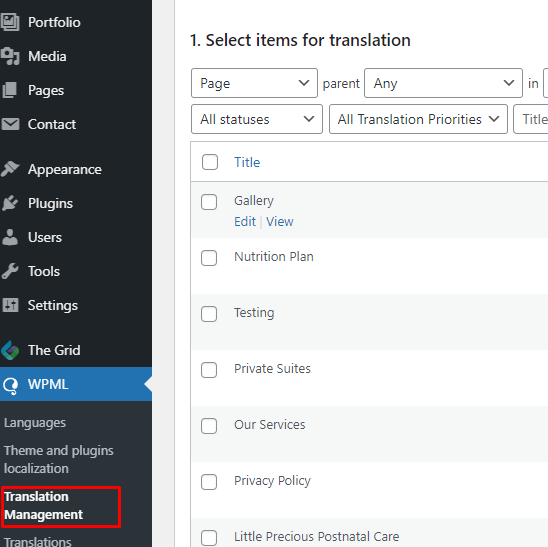The width and height of the screenshot is (548, 547).
Task: Click the Plugins plug icon
Action: (10, 203)
